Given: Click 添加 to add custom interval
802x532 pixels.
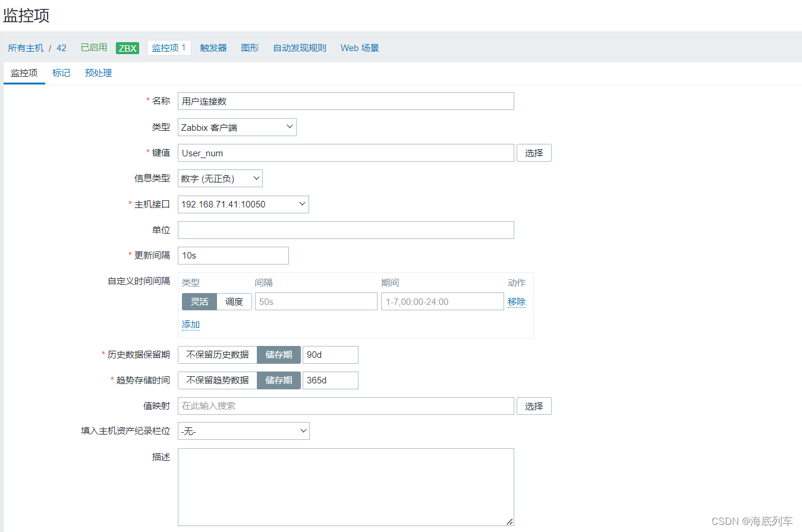Looking at the screenshot, I should click(x=191, y=325).
